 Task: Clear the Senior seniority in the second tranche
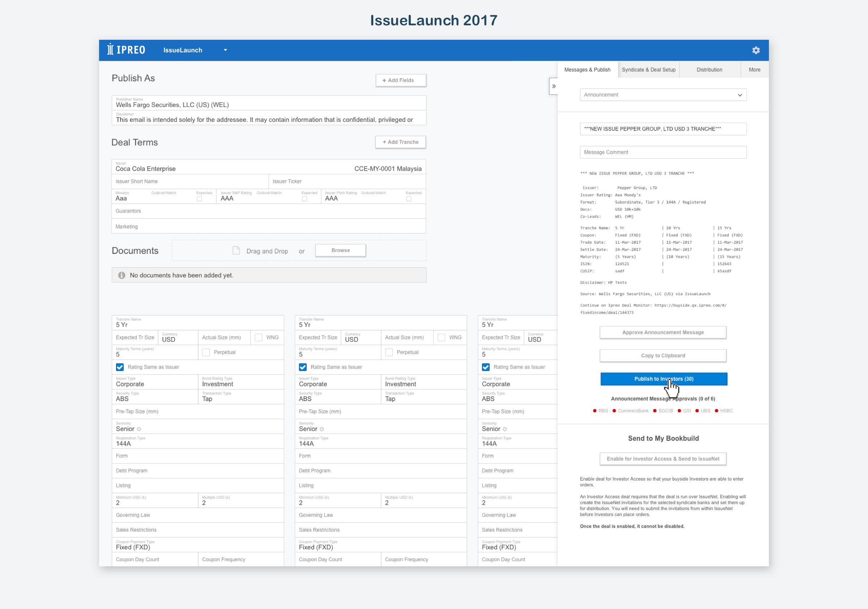(322, 429)
